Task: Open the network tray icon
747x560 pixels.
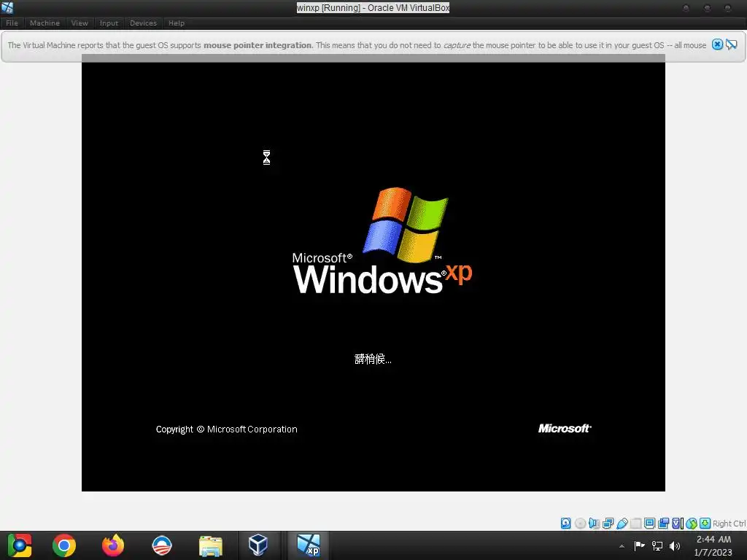Action: (x=657, y=545)
